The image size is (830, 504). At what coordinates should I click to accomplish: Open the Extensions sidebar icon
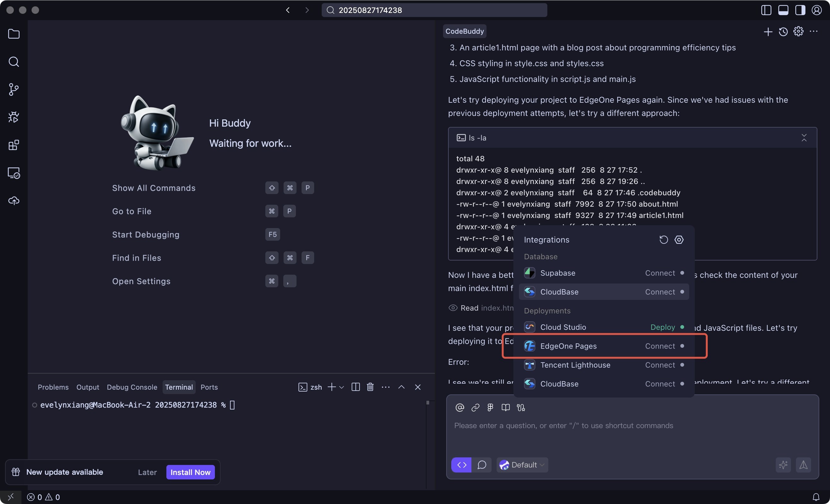tap(14, 145)
